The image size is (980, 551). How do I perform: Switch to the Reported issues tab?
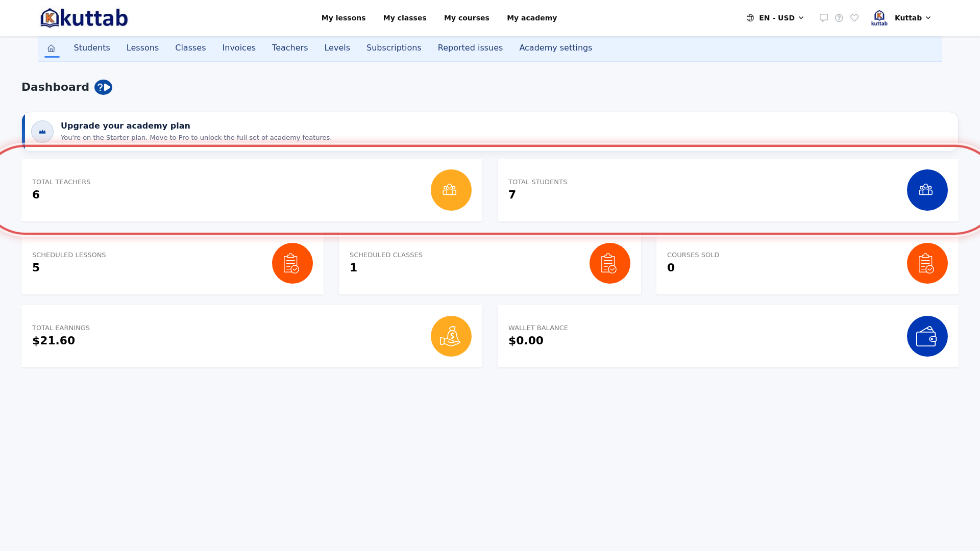[470, 48]
